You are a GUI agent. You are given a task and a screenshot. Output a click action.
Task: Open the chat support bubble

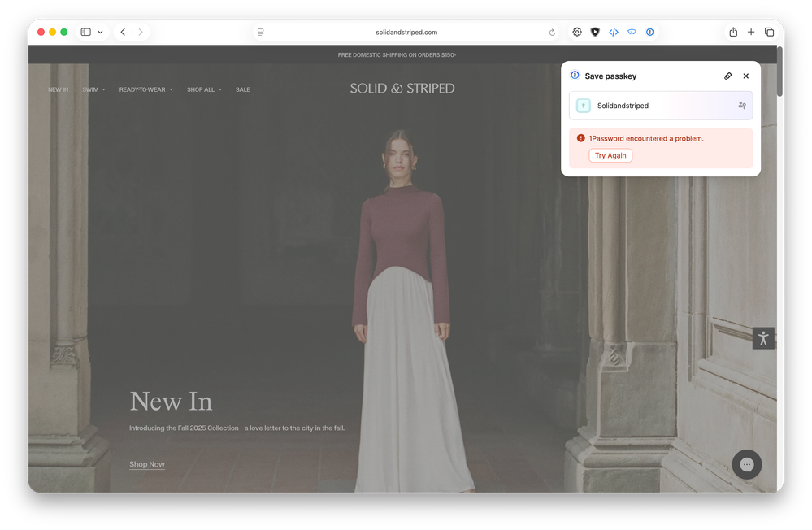point(747,465)
